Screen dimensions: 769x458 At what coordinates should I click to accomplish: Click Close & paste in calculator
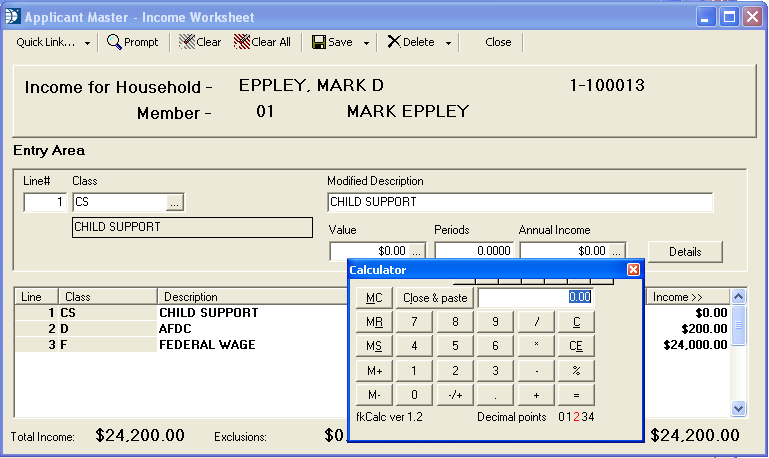click(x=435, y=298)
